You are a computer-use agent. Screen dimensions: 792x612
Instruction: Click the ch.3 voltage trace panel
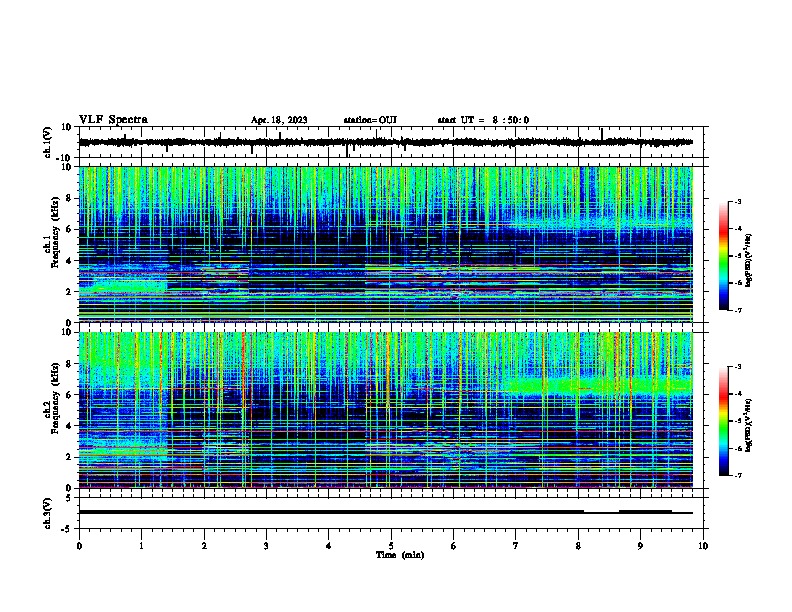(x=391, y=513)
